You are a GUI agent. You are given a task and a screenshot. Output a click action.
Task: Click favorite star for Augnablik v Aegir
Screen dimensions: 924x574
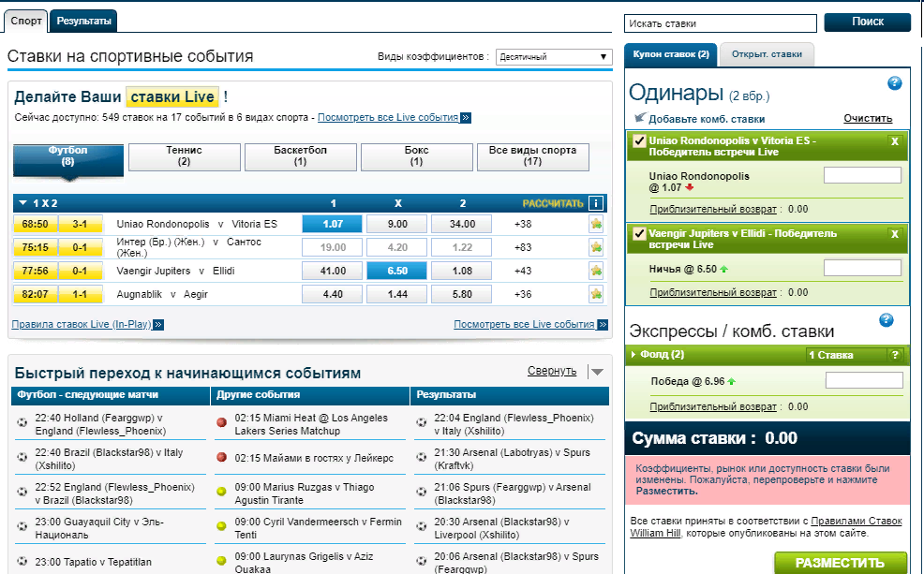(595, 294)
